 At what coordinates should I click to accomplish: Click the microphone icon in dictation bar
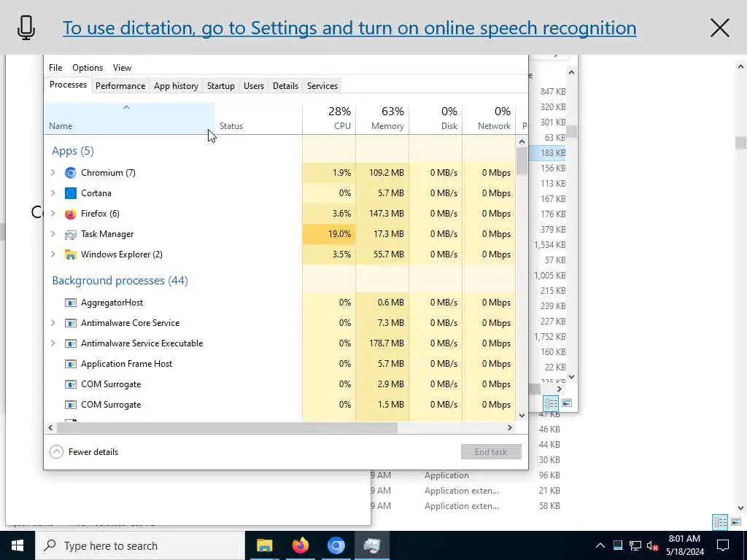pos(26,28)
